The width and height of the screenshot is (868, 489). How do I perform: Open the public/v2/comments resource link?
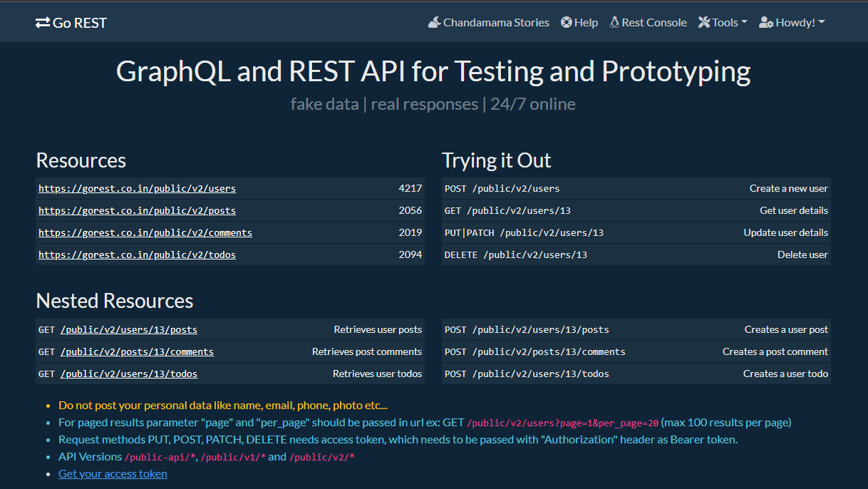pyautogui.click(x=145, y=233)
